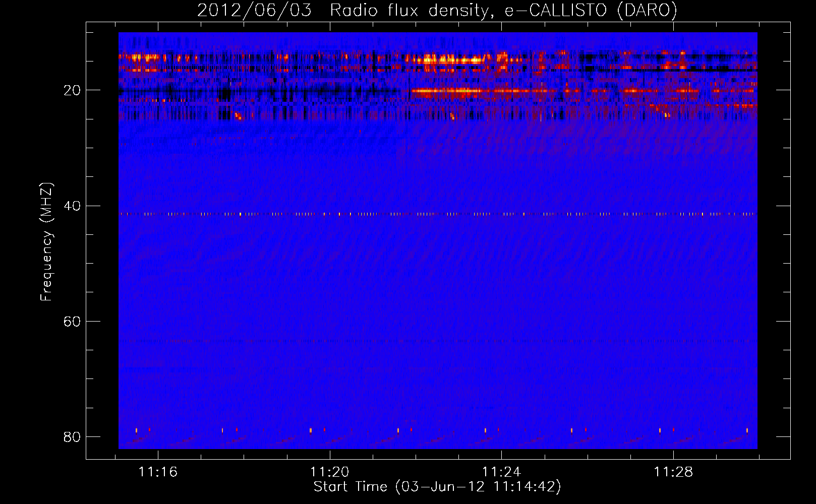Click the '40' frequency tick label
Image resolution: width=816 pixels, height=504 pixels.
click(x=72, y=206)
